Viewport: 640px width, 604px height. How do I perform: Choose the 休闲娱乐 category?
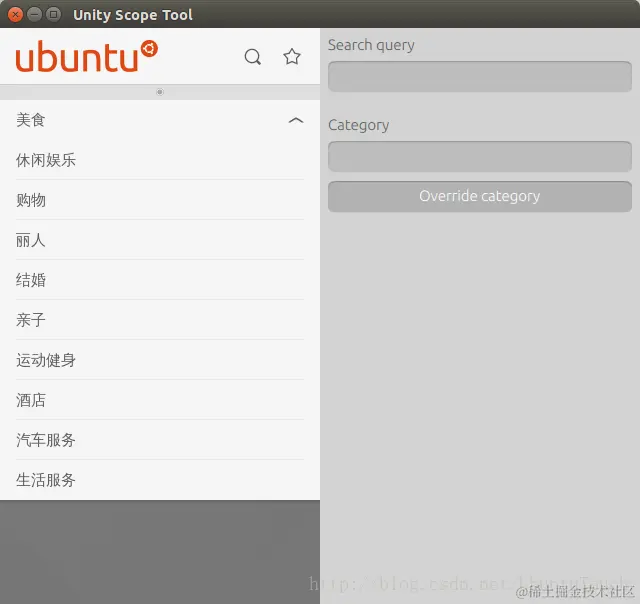coord(160,160)
